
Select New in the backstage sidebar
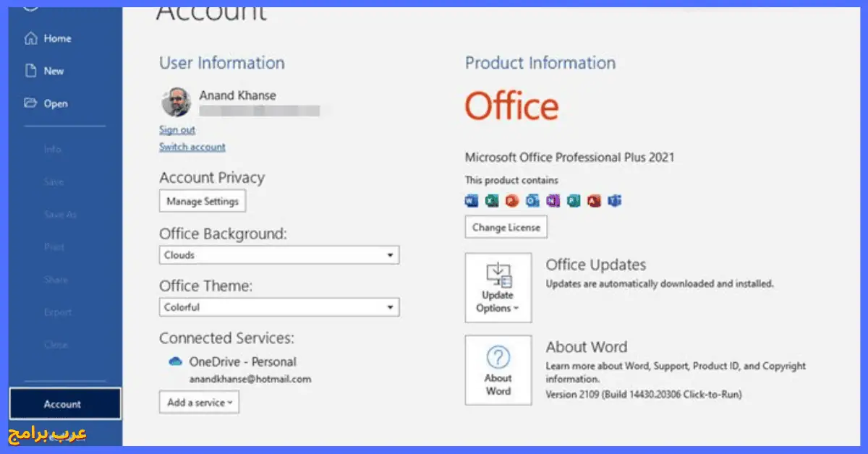click(x=45, y=71)
